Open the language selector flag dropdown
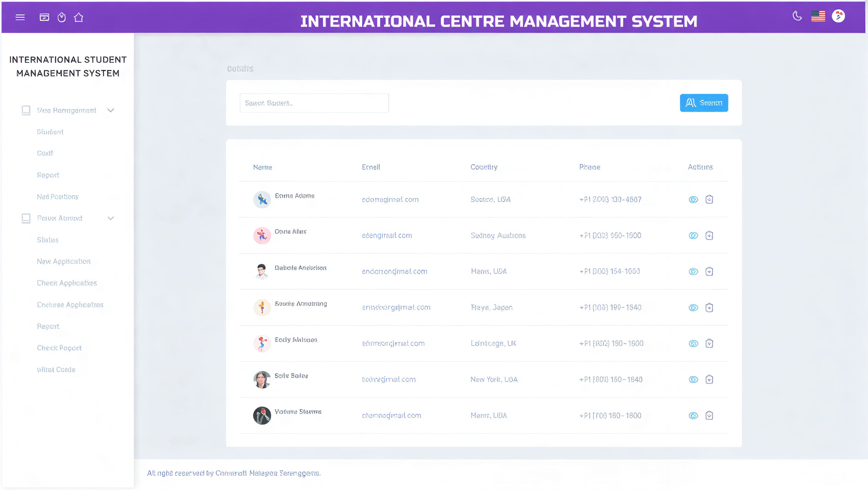The image size is (868, 491). coord(818,15)
